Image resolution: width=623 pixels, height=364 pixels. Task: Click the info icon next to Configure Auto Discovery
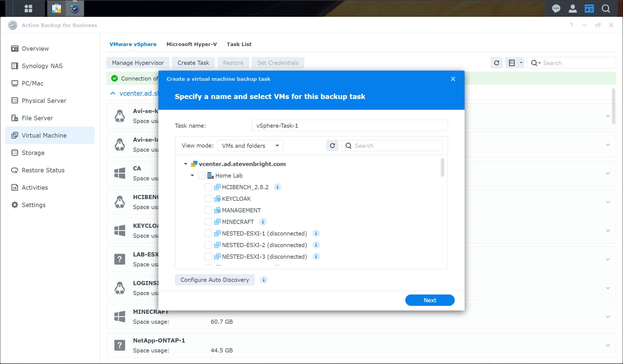coord(263,280)
